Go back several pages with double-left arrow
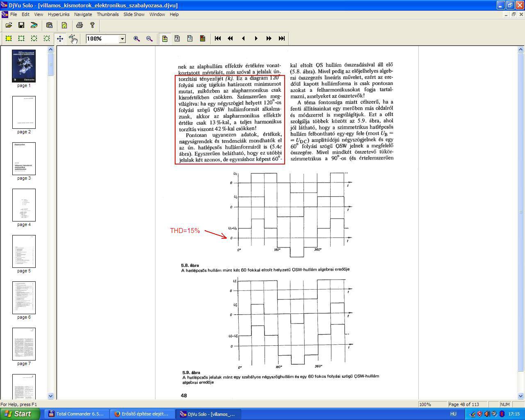Screen dimensions: 525x420 click(x=231, y=39)
